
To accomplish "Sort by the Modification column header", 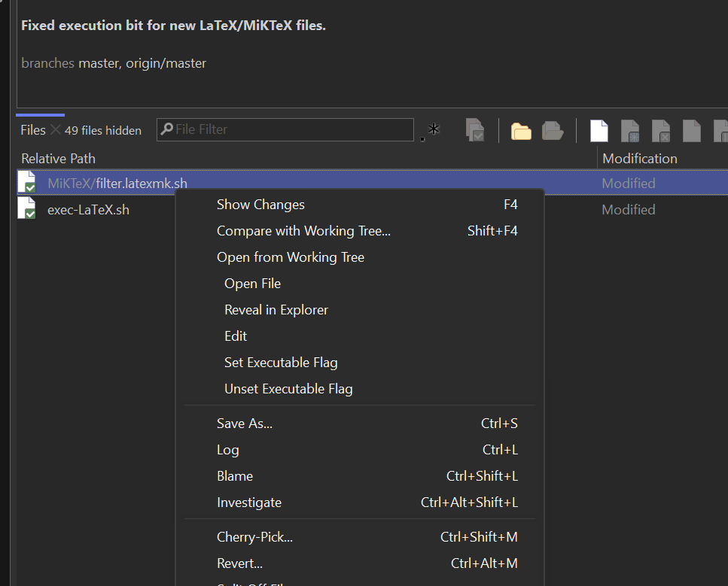I will point(640,159).
